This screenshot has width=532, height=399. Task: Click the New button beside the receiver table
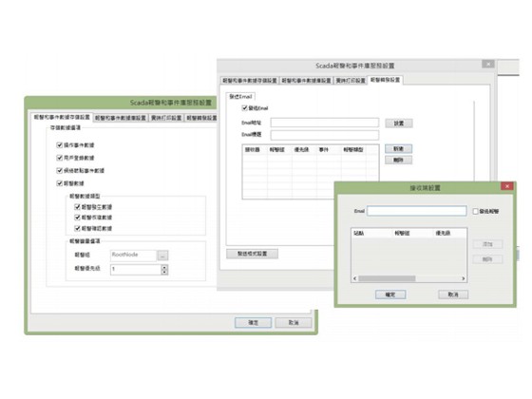(x=399, y=148)
